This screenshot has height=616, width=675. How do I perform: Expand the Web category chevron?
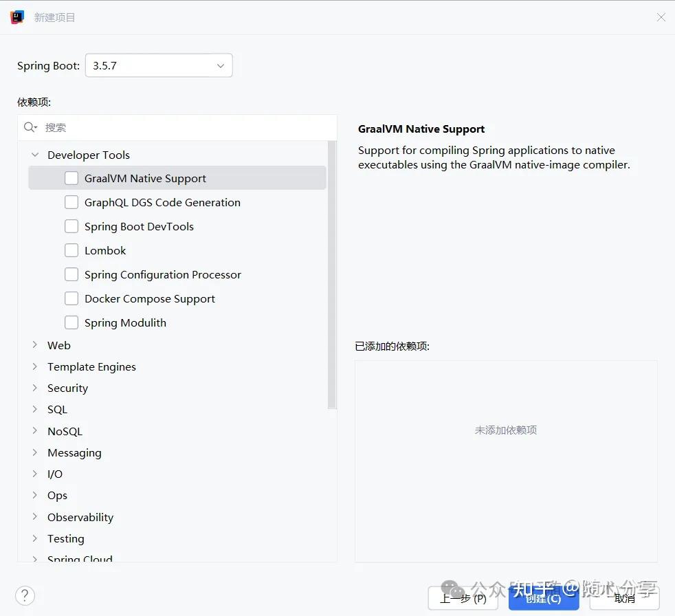pyautogui.click(x=35, y=345)
